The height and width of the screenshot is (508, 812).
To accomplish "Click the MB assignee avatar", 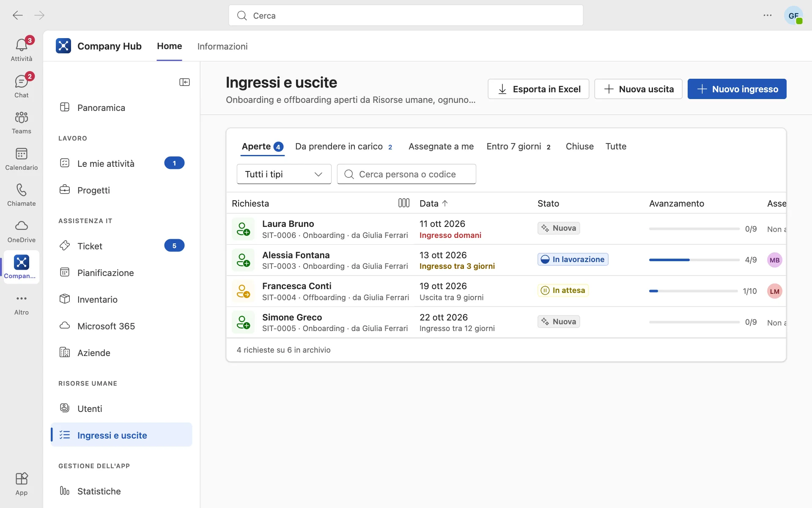I will tap(774, 260).
